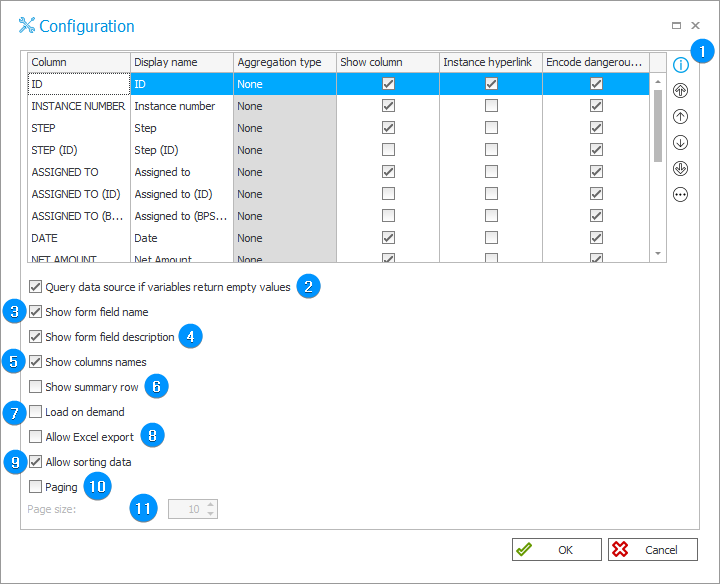Increase page size with up arrow
The width and height of the screenshot is (720, 584).
(210, 505)
